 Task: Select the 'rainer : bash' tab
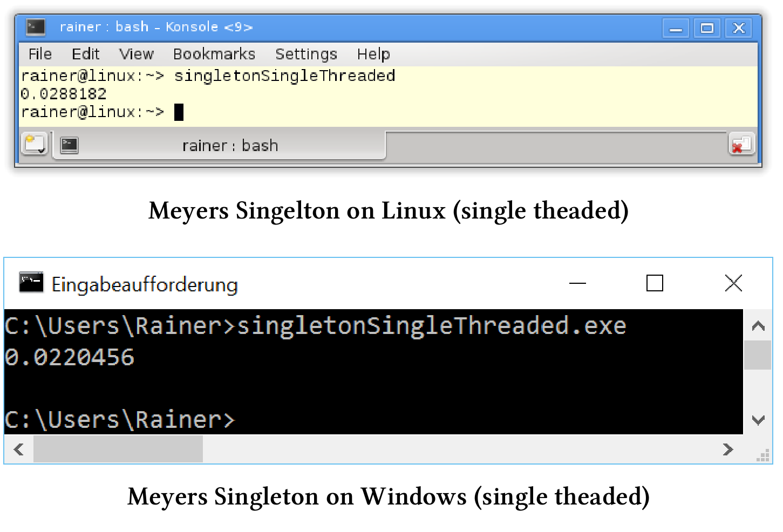tap(219, 145)
